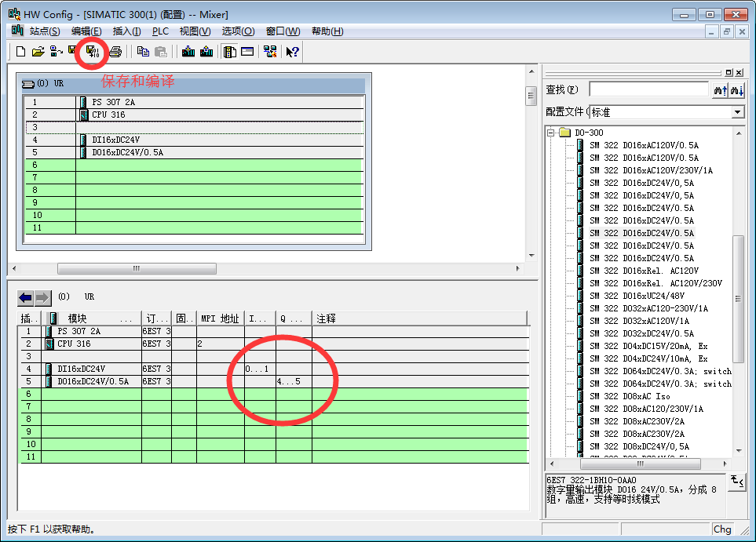Viewport: 756px width, 542px height.
Task: Open a station with the open folder icon
Action: point(38,52)
